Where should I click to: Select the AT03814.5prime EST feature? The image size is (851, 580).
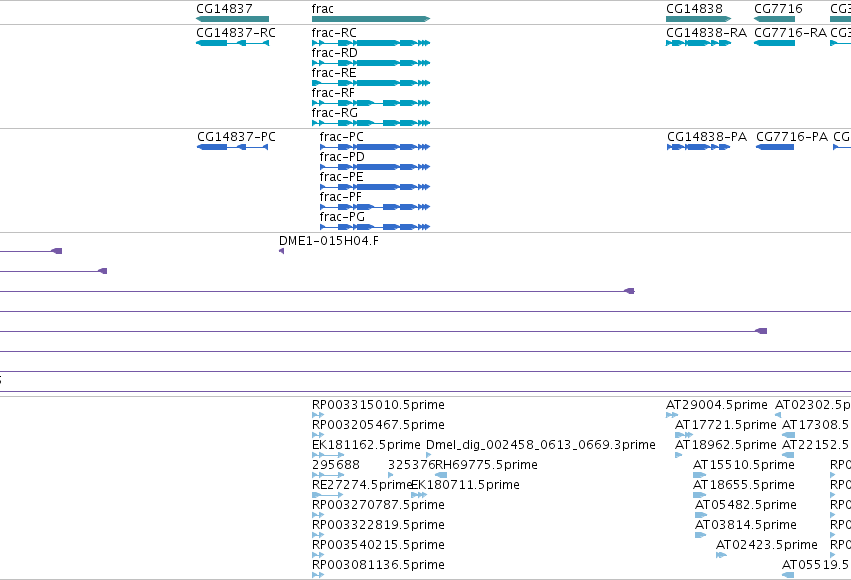(x=701, y=536)
